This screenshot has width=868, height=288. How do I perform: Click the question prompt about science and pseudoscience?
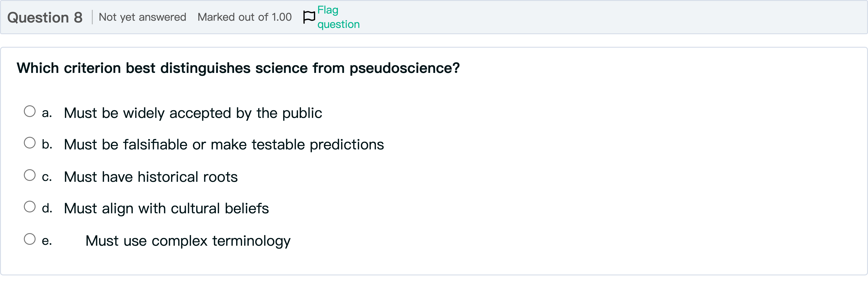(x=238, y=68)
